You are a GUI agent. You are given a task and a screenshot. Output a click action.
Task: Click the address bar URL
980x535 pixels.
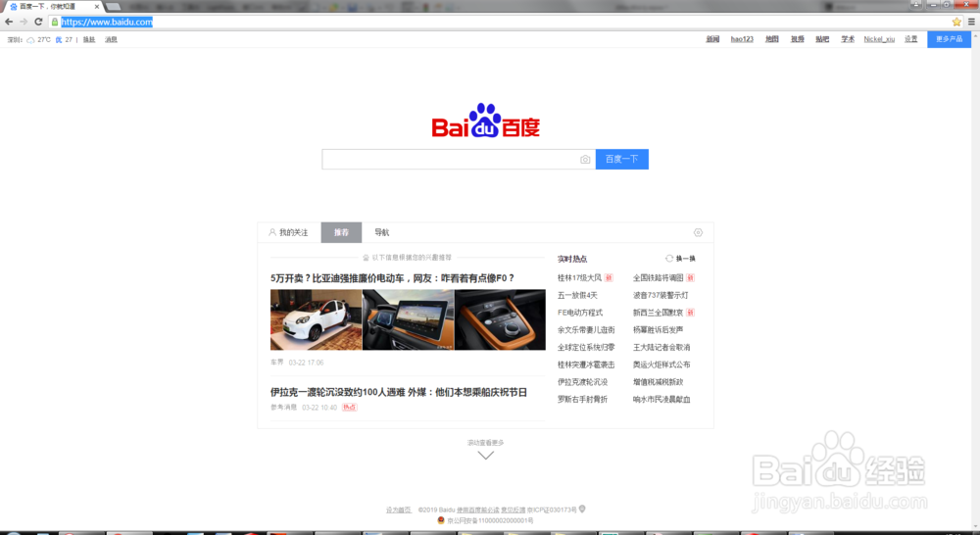point(106,22)
